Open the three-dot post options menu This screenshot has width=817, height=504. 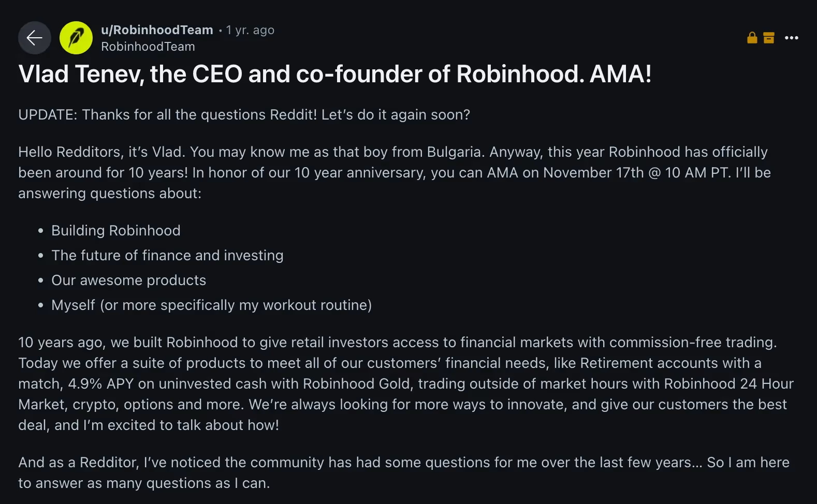click(x=792, y=38)
